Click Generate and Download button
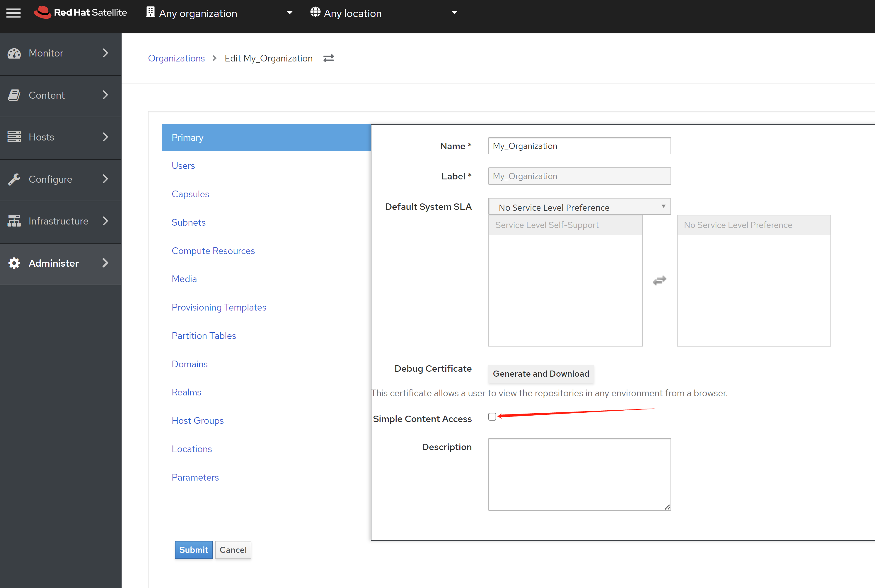875x588 pixels. [541, 374]
